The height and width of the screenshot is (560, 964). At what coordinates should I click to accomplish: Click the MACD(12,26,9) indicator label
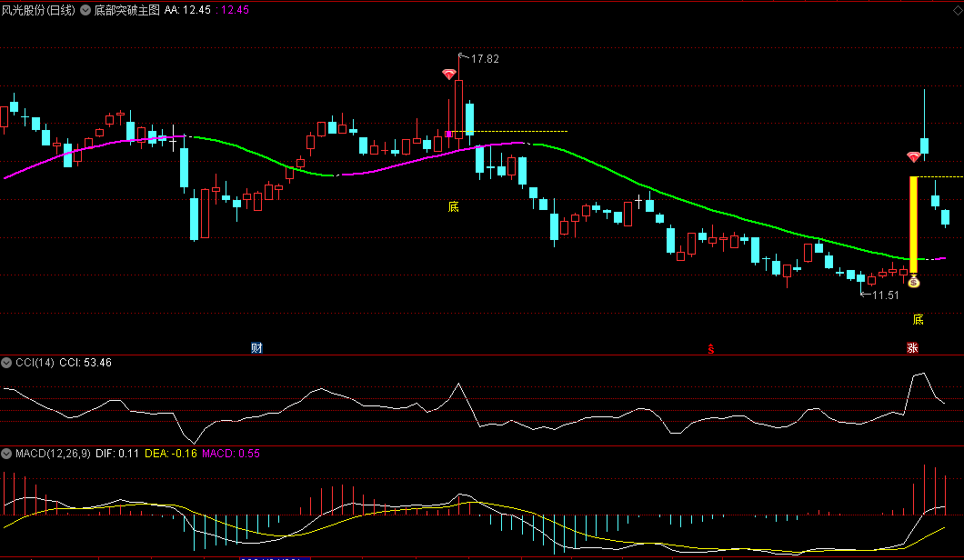point(53,454)
